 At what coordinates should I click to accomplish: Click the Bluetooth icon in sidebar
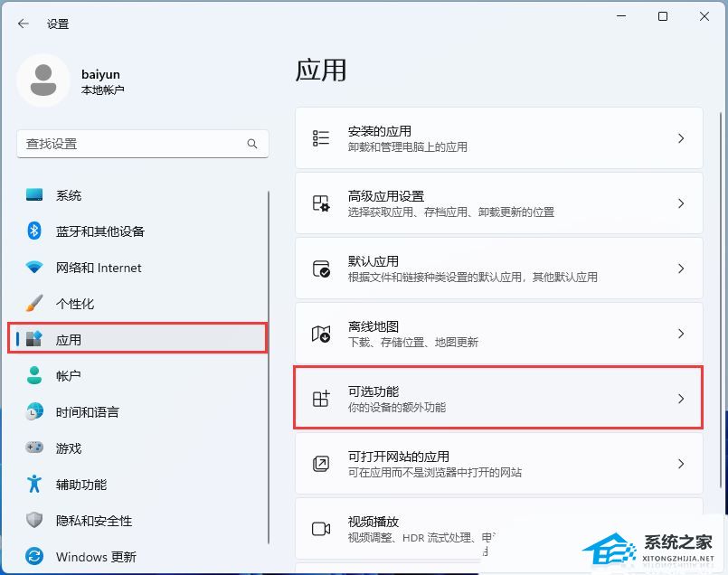[34, 231]
